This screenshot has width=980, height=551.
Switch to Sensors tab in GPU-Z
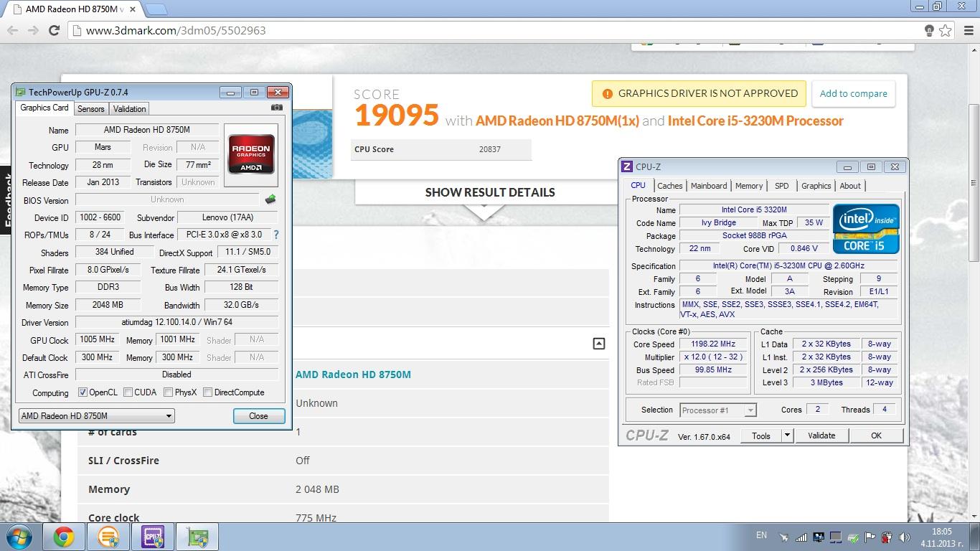pos(91,109)
